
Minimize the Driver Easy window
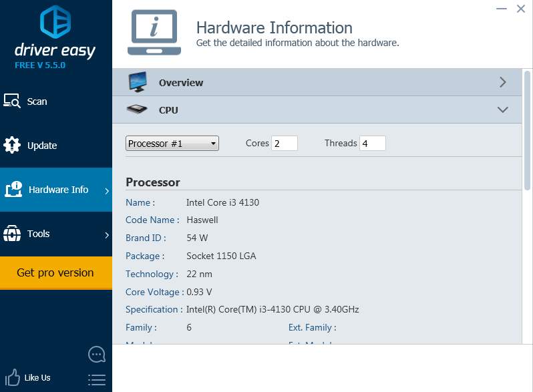(x=502, y=9)
